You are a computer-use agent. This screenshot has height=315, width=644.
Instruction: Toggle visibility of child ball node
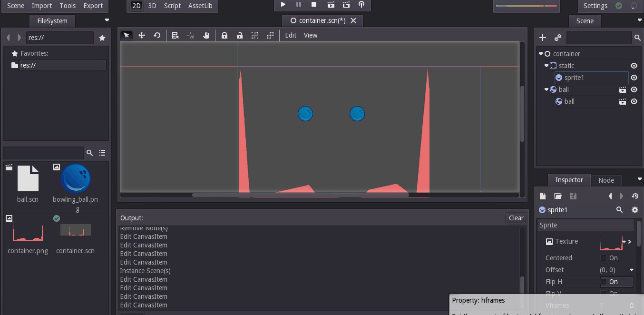[634, 101]
